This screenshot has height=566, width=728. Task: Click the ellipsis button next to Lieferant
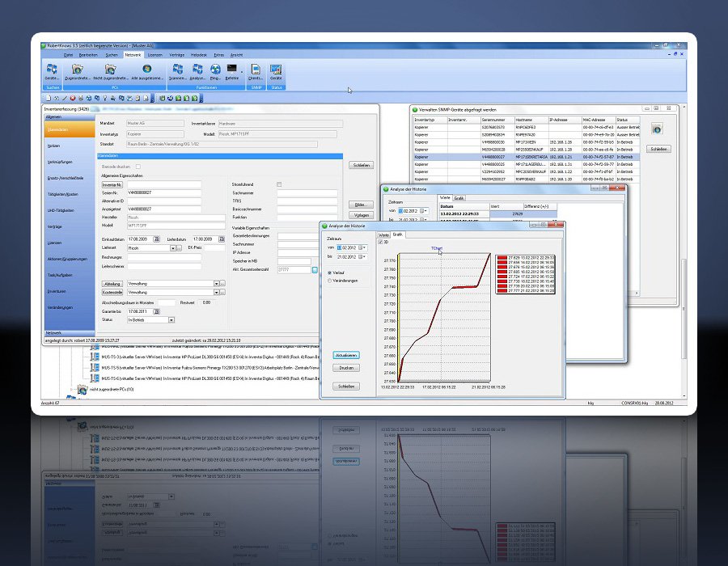click(x=179, y=248)
